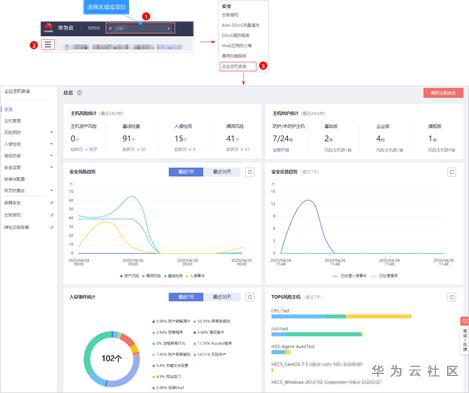Open 安装与配置 in the sidebar
Viewport: 469px width, 393px height.
(x=14, y=179)
